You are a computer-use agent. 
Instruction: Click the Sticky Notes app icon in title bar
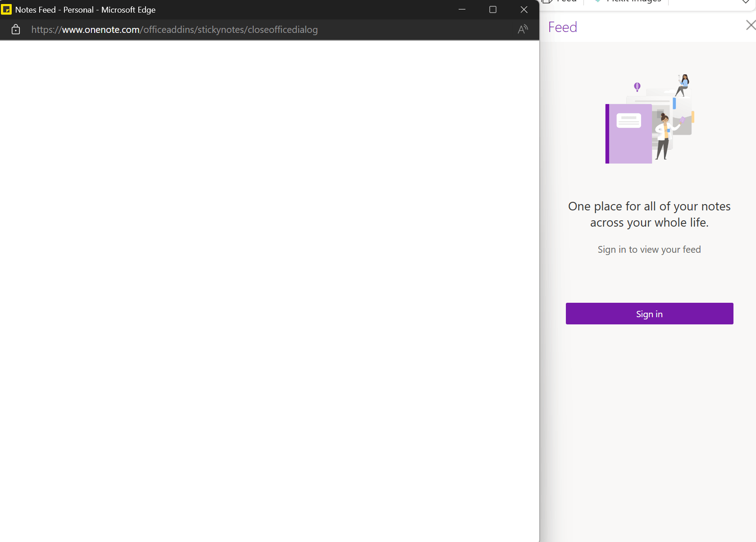click(x=6, y=9)
